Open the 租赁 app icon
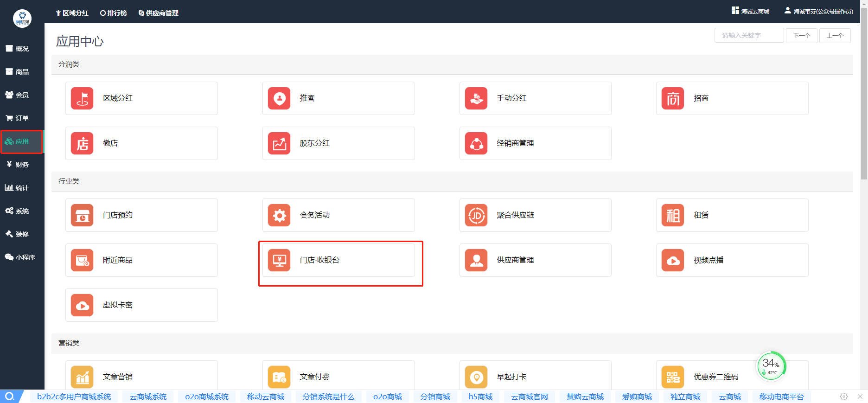The height and width of the screenshot is (403, 868). (673, 215)
